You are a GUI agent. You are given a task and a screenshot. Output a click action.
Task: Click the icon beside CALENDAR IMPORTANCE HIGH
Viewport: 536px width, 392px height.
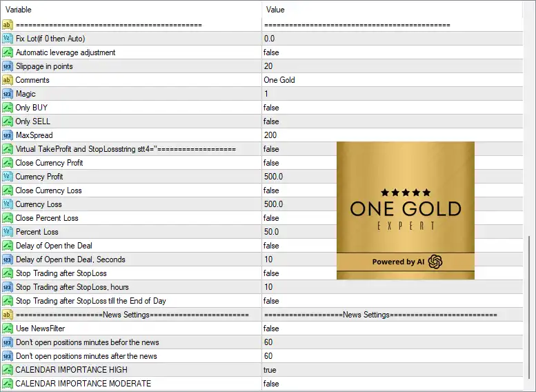coord(7,370)
